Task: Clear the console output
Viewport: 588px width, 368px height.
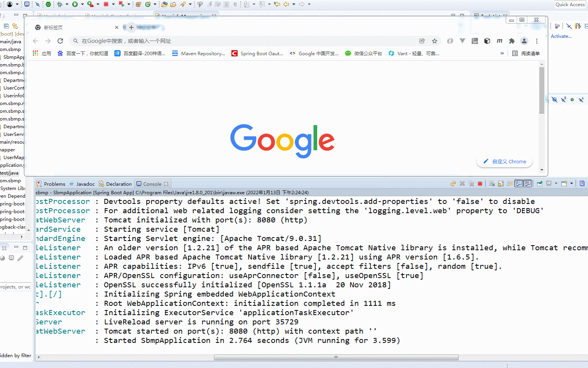Action: pos(492,184)
